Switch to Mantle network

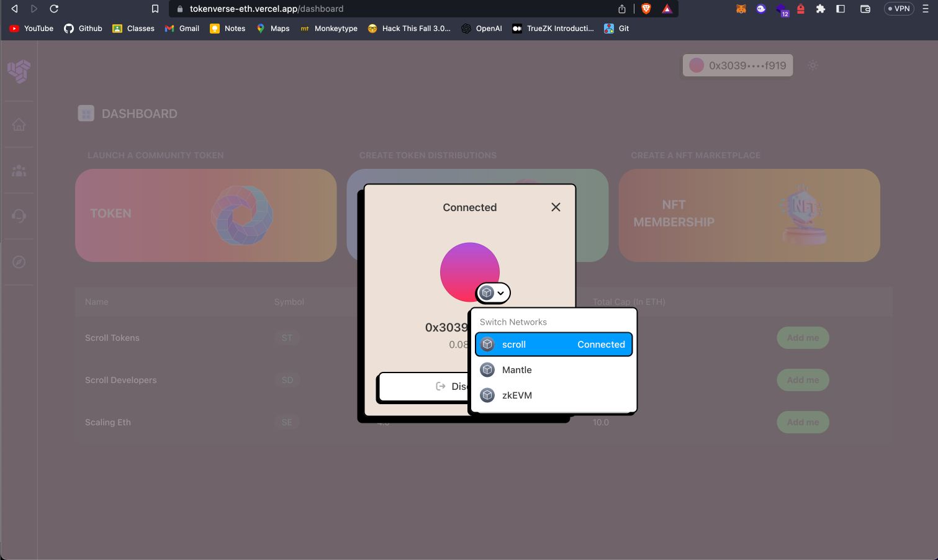coord(554,370)
